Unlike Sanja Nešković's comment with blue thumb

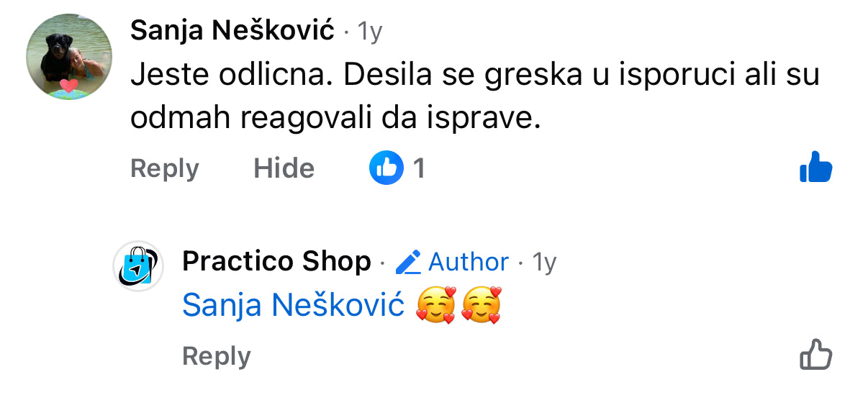[x=815, y=168]
